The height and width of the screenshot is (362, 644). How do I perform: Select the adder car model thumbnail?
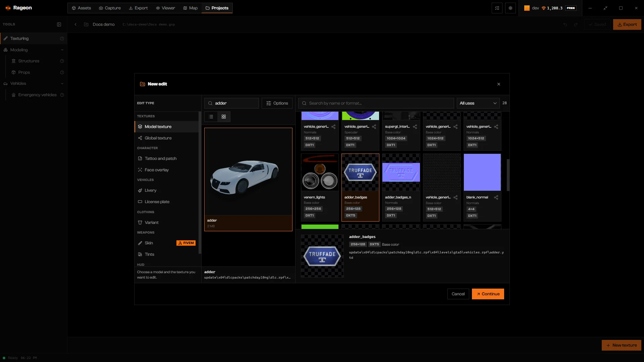pos(248,179)
